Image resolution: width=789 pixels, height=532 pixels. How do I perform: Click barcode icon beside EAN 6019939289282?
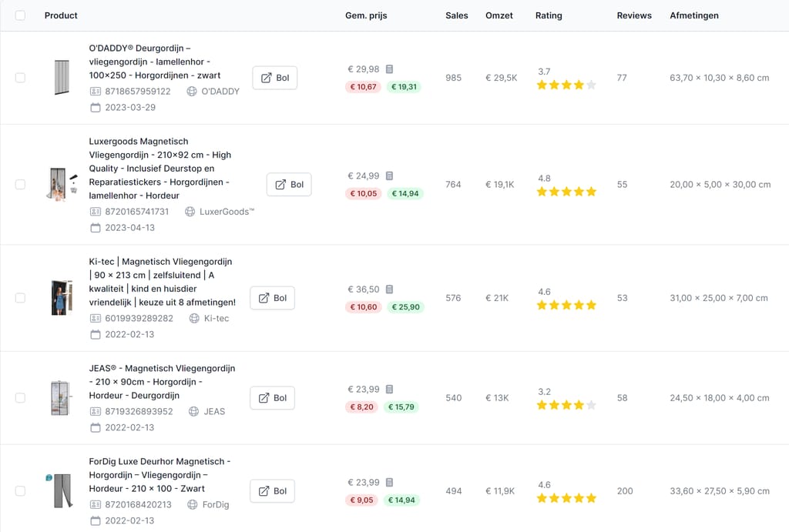click(x=96, y=318)
